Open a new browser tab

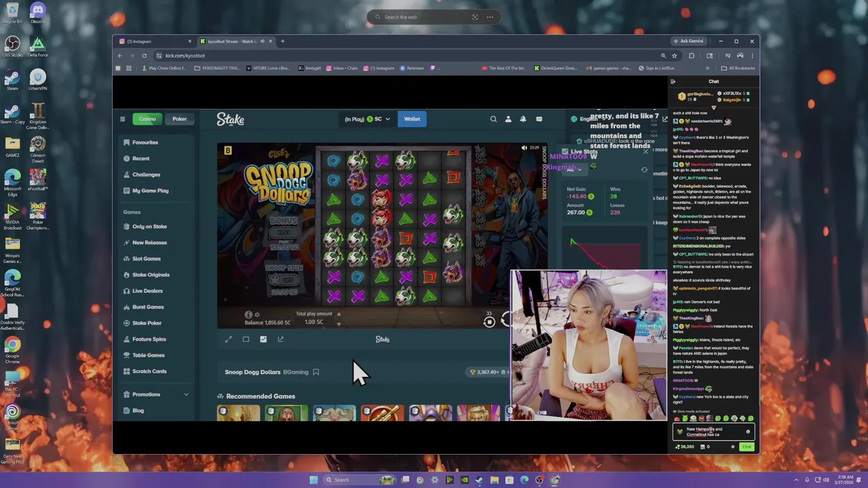point(283,41)
